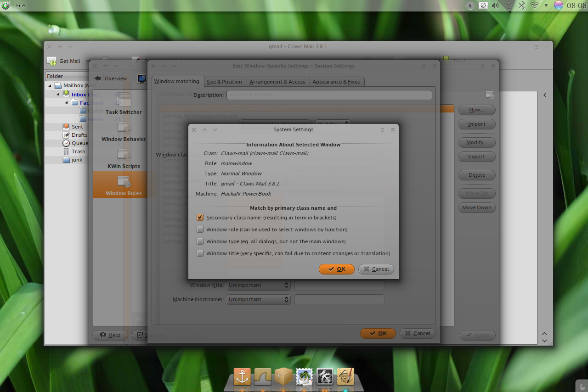This screenshot has height=392, width=588.
Task: Open the gears System Settings icon in dock
Action: click(x=325, y=376)
